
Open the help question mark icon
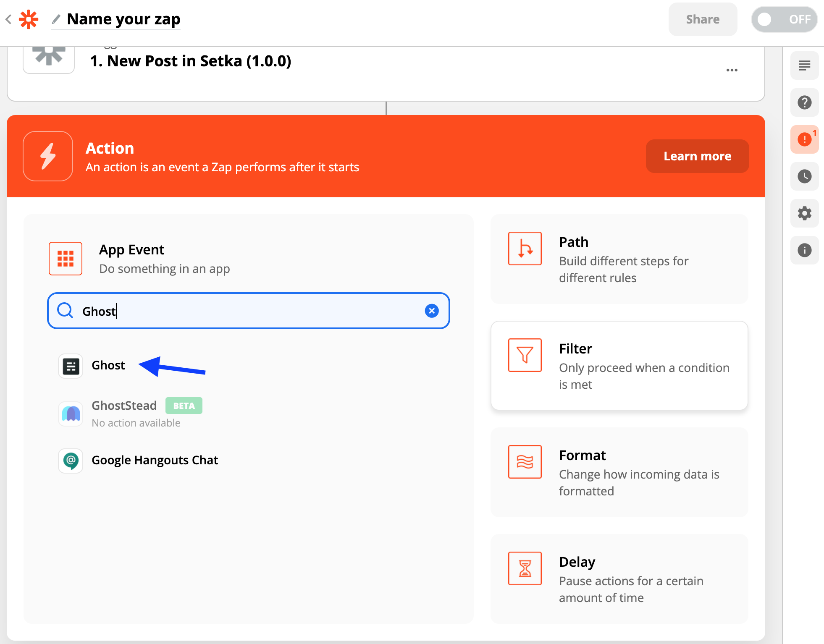pyautogui.click(x=804, y=102)
